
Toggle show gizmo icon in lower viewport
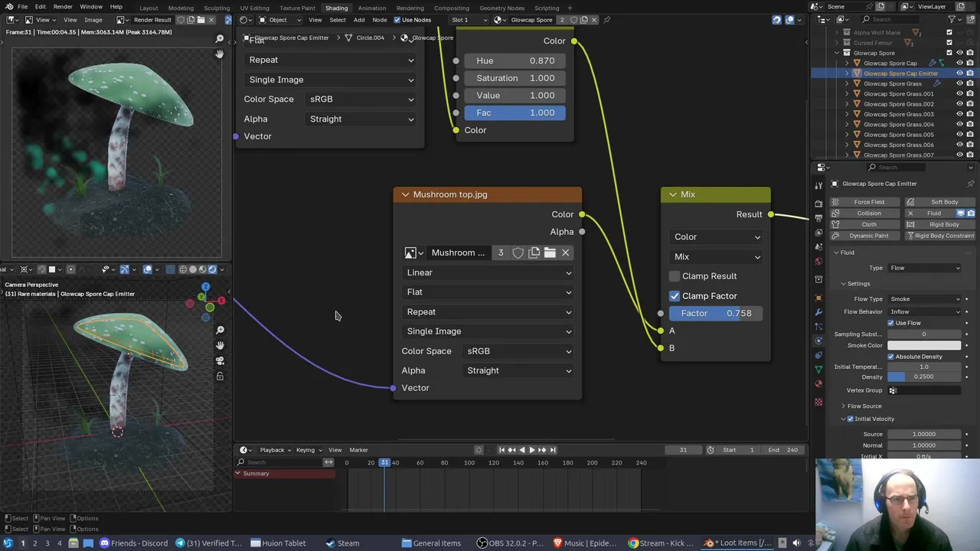[125, 269]
